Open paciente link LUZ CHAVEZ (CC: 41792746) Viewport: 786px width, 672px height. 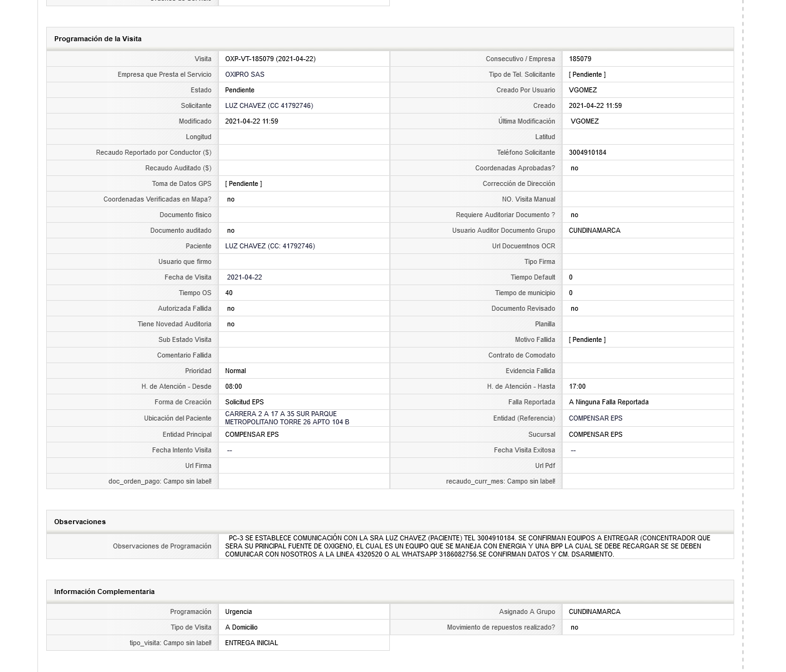point(270,246)
